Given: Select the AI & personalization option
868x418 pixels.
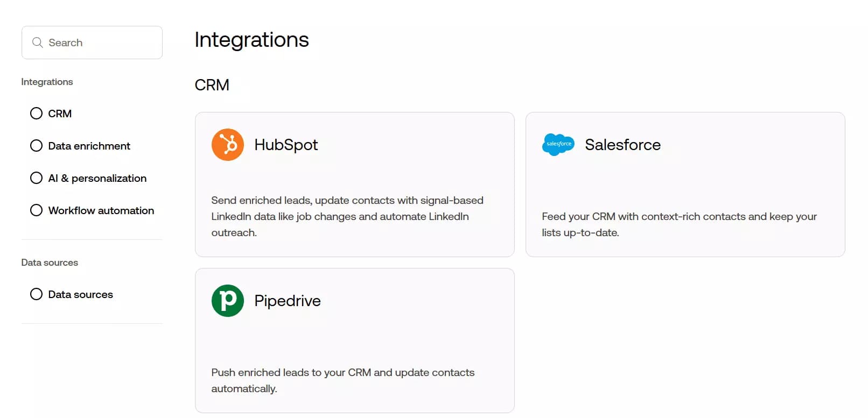Looking at the screenshot, I should point(36,178).
